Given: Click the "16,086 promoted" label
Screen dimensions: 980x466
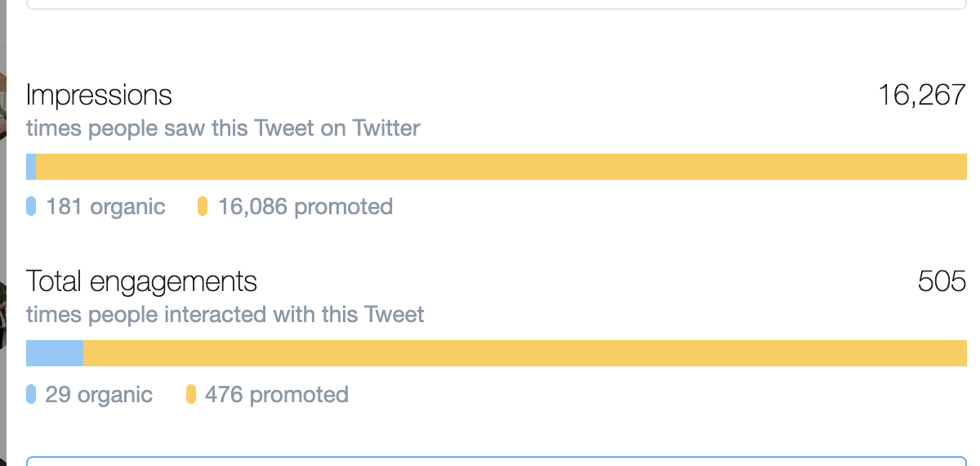Looking at the screenshot, I should [305, 207].
